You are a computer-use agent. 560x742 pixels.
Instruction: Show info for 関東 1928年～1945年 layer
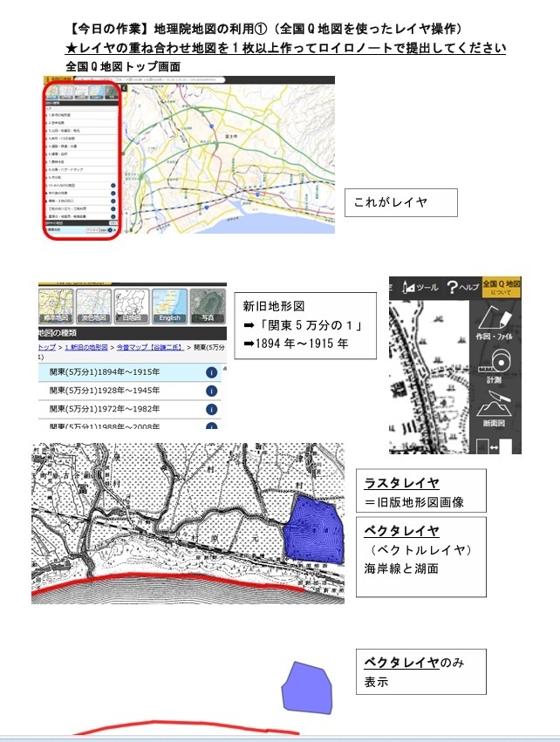211,391
